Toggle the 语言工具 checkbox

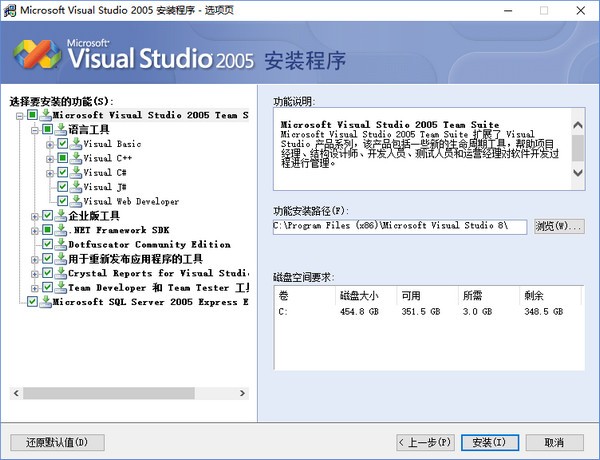tap(47, 129)
